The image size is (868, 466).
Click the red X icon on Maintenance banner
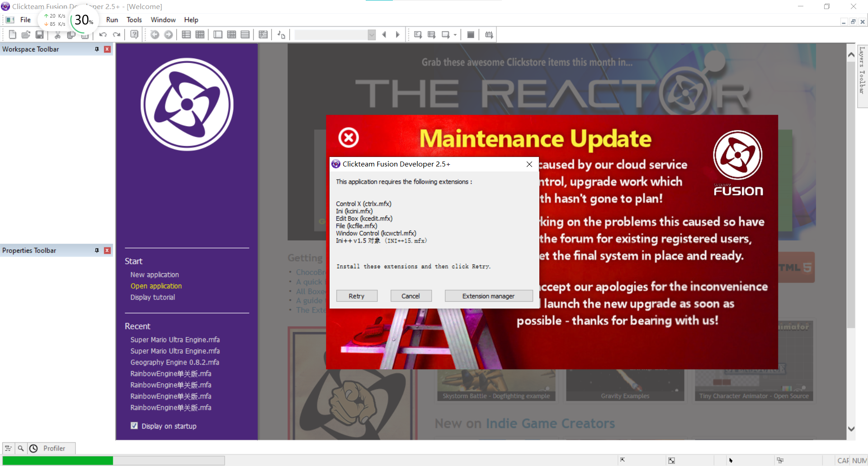pos(349,138)
